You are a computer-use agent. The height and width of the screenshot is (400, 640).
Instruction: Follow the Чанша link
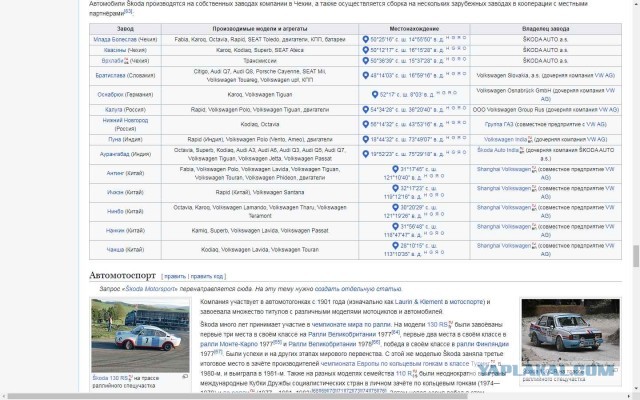pyautogui.click(x=115, y=250)
